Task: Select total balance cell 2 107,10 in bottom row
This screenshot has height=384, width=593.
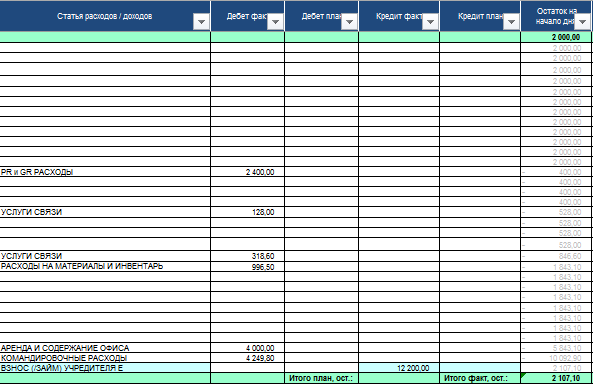Action: 556,378
